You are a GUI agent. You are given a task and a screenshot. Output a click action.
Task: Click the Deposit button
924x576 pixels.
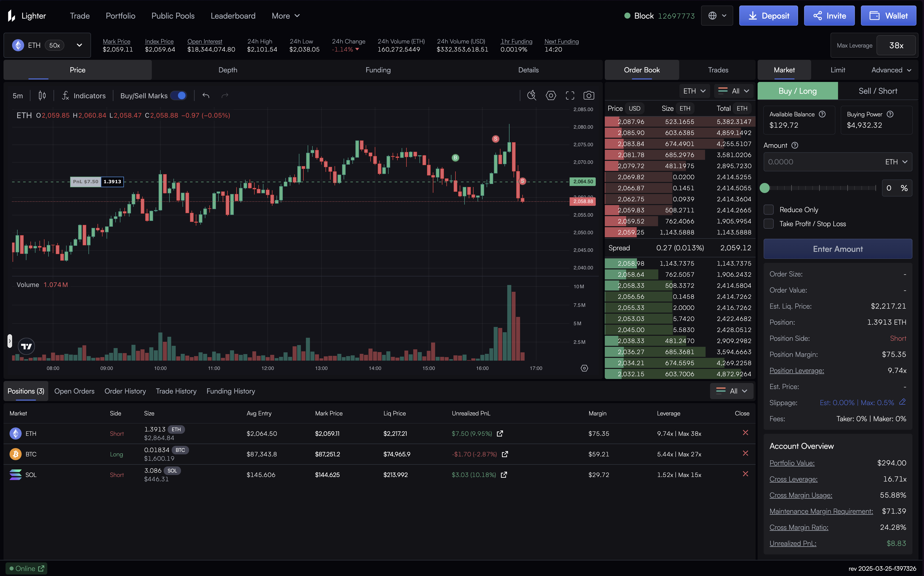768,16
